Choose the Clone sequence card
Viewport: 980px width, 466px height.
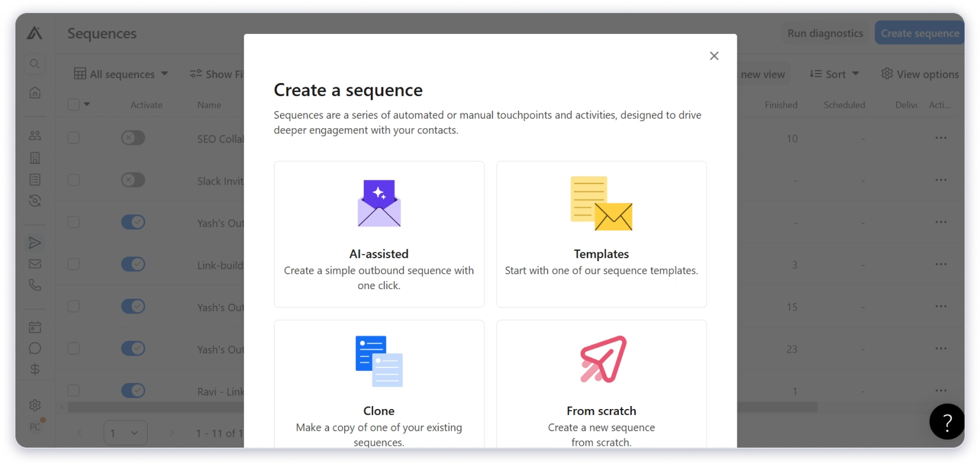pos(379,384)
